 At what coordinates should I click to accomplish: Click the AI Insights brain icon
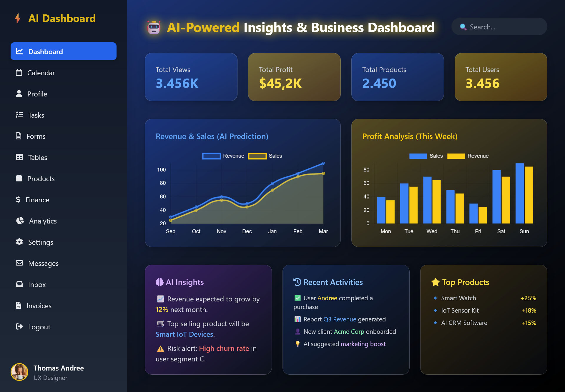(x=159, y=282)
